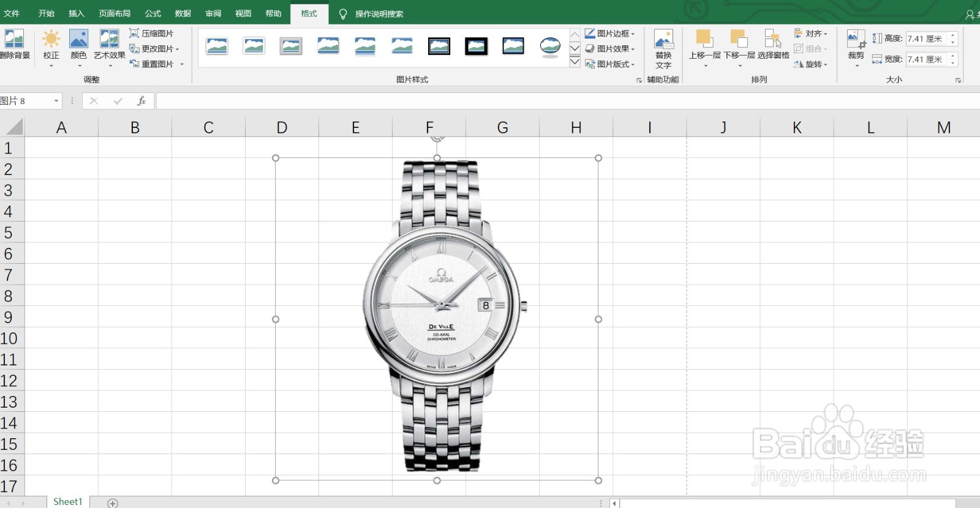Click the horizontal scrollbar left arrow
This screenshot has height=508, width=980.
615,503
